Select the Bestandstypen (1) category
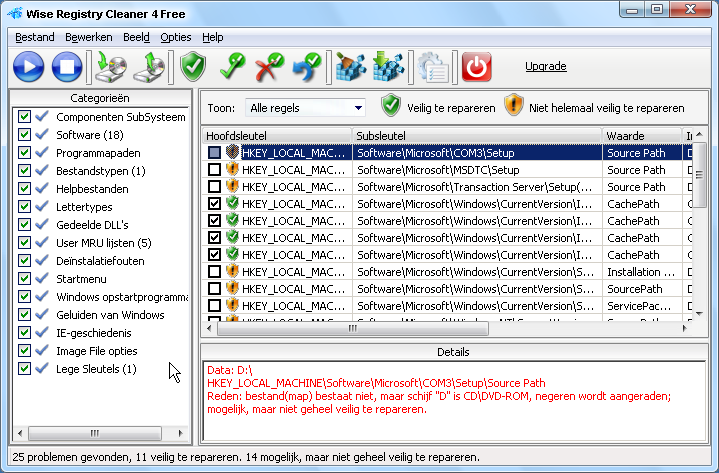Screen dimensions: 719x473 (x=100, y=170)
